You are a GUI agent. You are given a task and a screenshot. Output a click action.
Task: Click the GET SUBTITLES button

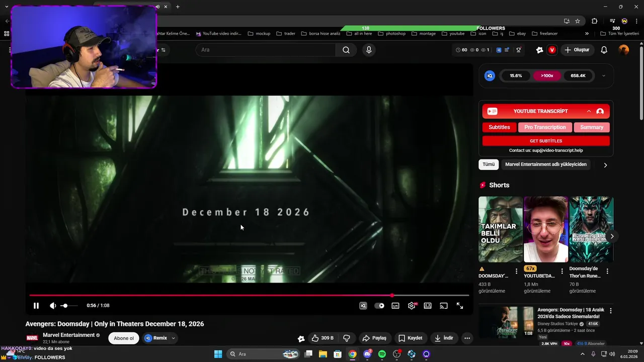[x=546, y=141]
